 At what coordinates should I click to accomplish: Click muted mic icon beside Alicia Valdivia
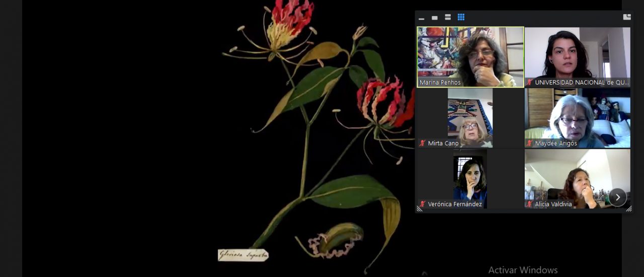[x=529, y=204]
